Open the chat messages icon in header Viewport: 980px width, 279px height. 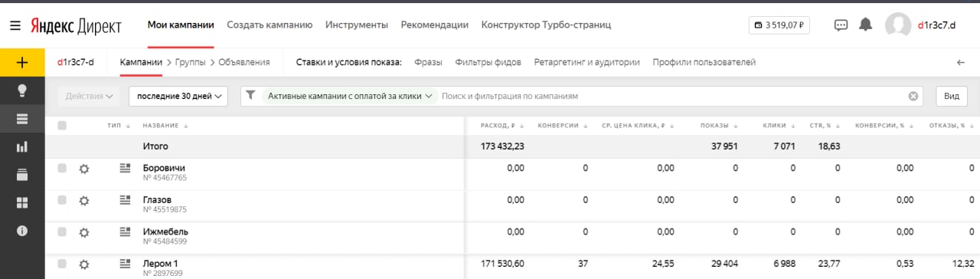[x=841, y=25]
